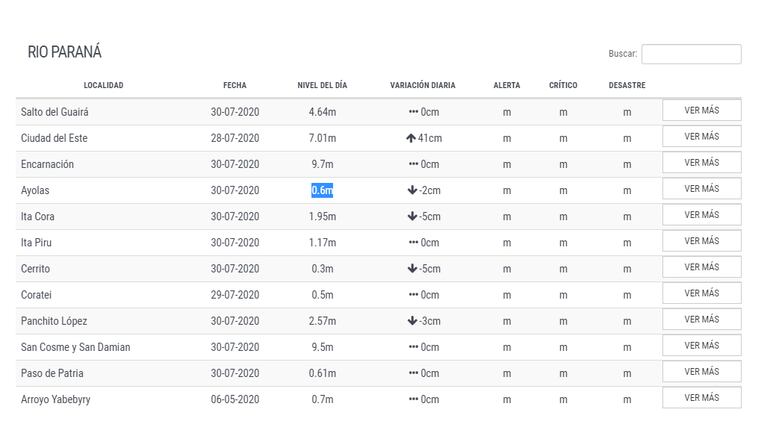Click the highlighted 0.6m level value
Viewport: 770px width, 433px height.
[x=322, y=190]
